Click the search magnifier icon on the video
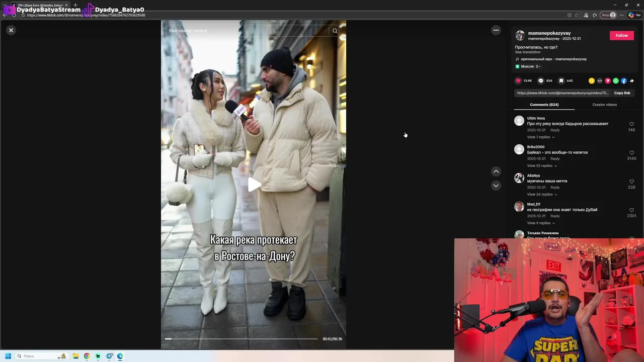This screenshot has height=362, width=644. click(x=335, y=31)
